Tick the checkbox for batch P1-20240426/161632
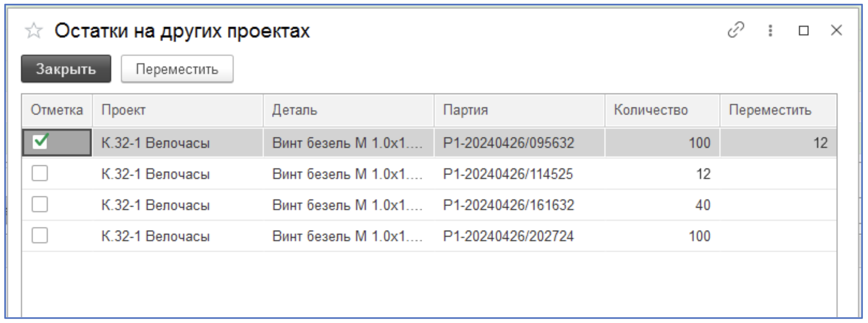Image resolution: width=868 pixels, height=323 pixels. (40, 204)
